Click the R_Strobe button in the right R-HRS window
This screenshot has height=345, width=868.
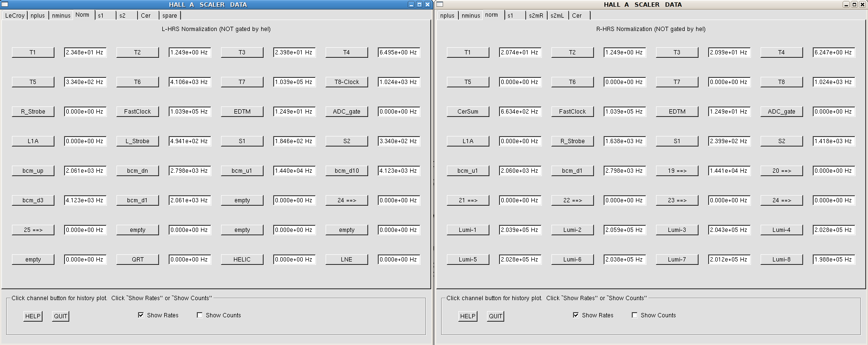(x=572, y=141)
